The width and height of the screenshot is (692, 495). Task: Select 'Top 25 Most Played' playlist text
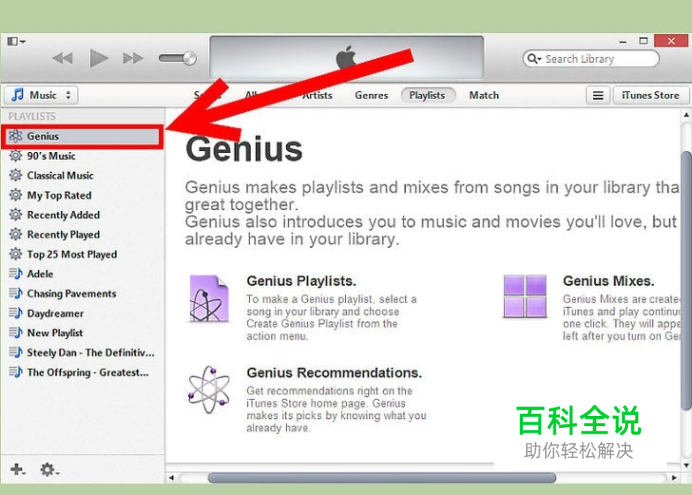[x=72, y=255]
